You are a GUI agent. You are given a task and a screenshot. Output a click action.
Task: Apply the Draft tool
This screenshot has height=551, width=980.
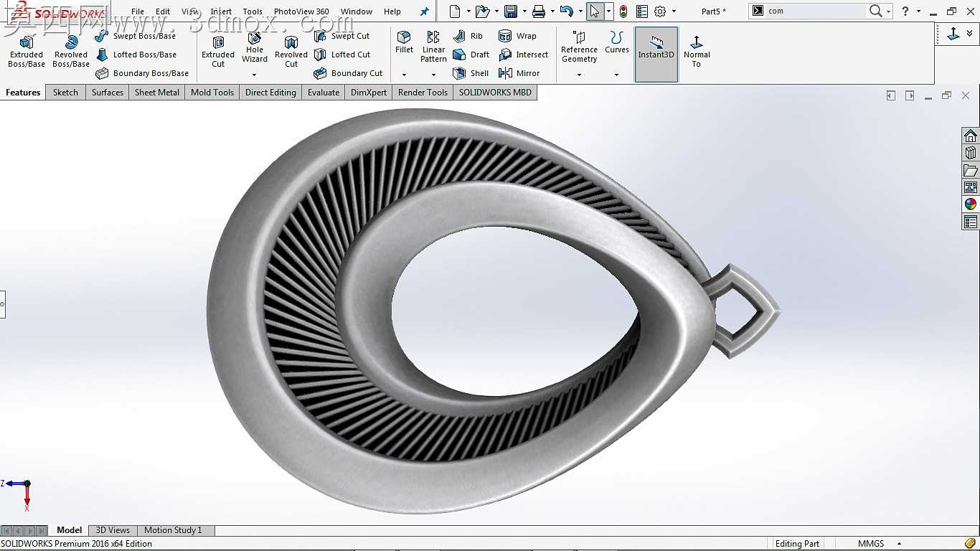coord(471,55)
